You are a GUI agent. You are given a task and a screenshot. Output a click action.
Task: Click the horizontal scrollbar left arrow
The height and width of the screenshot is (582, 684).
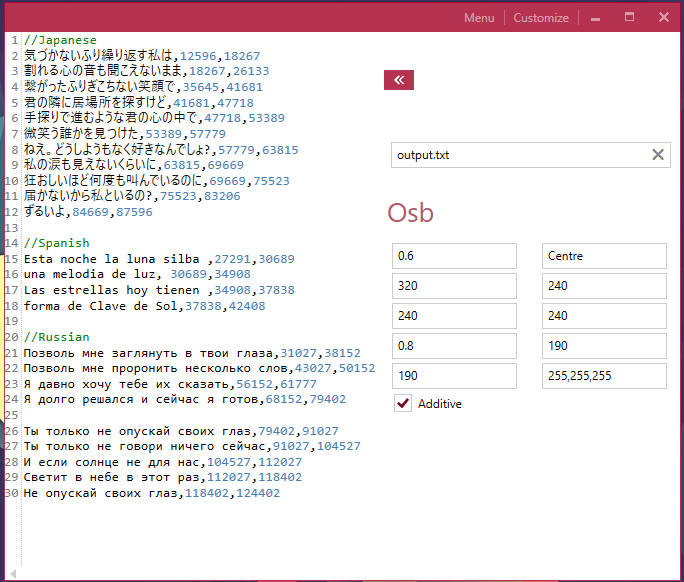point(13,573)
